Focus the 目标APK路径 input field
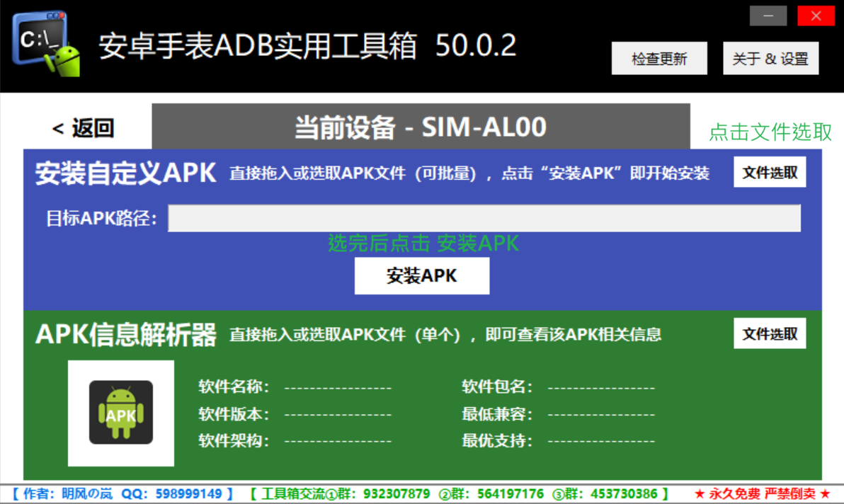 pyautogui.click(x=484, y=218)
